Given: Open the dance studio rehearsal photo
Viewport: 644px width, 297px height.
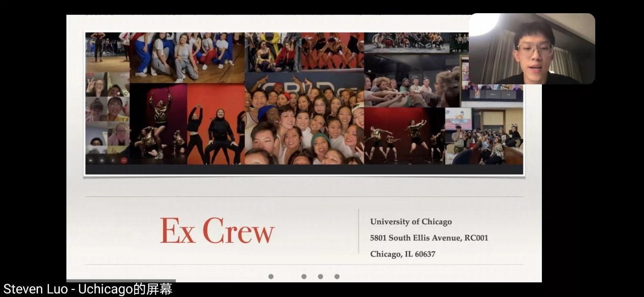Looking at the screenshot, I should tap(107, 52).
